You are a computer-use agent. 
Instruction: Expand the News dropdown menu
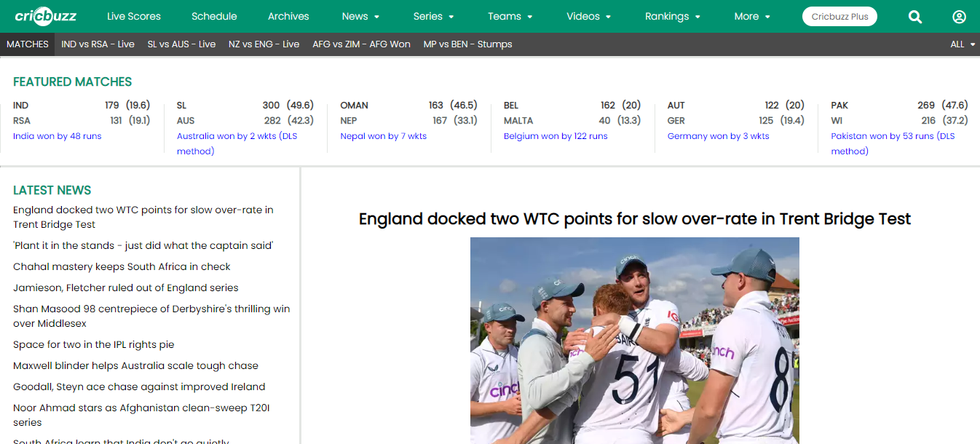[x=360, y=16]
